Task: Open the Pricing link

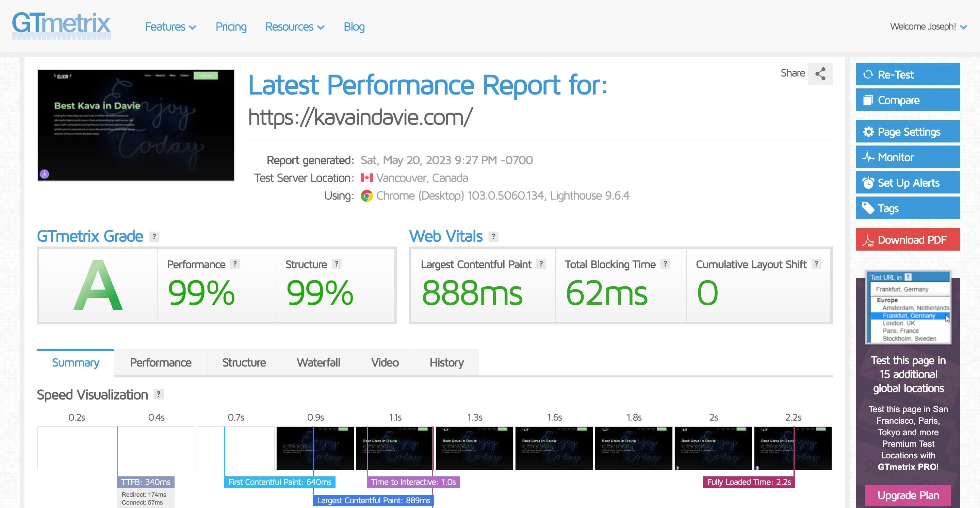Action: 231,27
